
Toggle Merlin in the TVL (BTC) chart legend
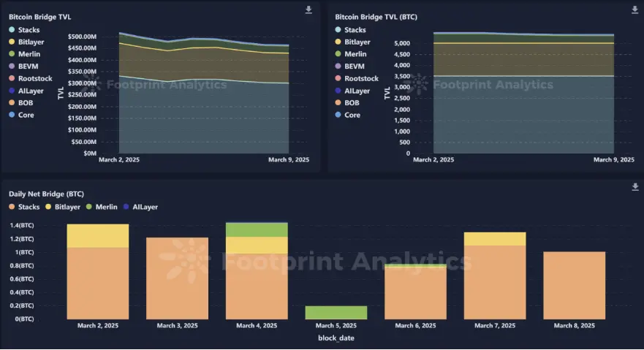tap(350, 54)
